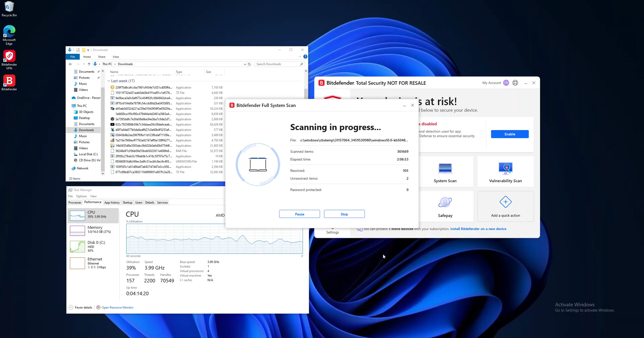Sort files by Type column header
The width and height of the screenshot is (644, 338).
click(x=189, y=72)
